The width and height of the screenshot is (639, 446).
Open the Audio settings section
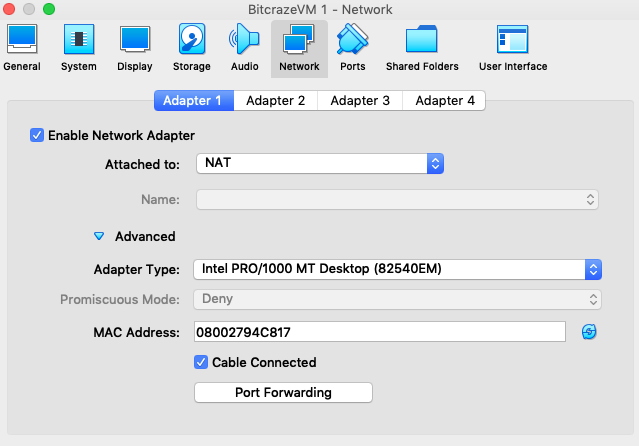click(x=244, y=48)
